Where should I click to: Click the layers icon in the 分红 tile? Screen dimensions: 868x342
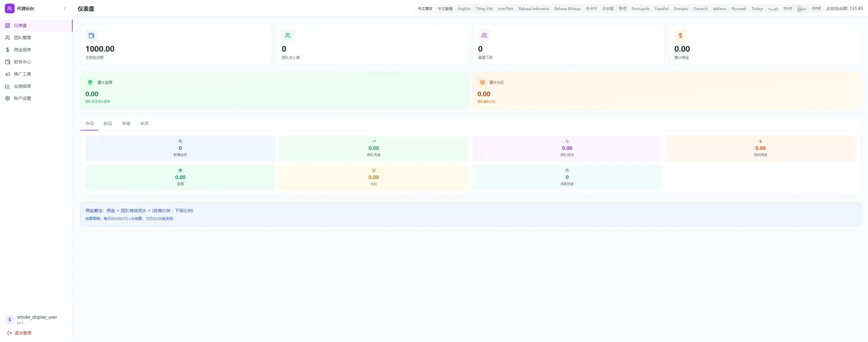click(x=374, y=170)
